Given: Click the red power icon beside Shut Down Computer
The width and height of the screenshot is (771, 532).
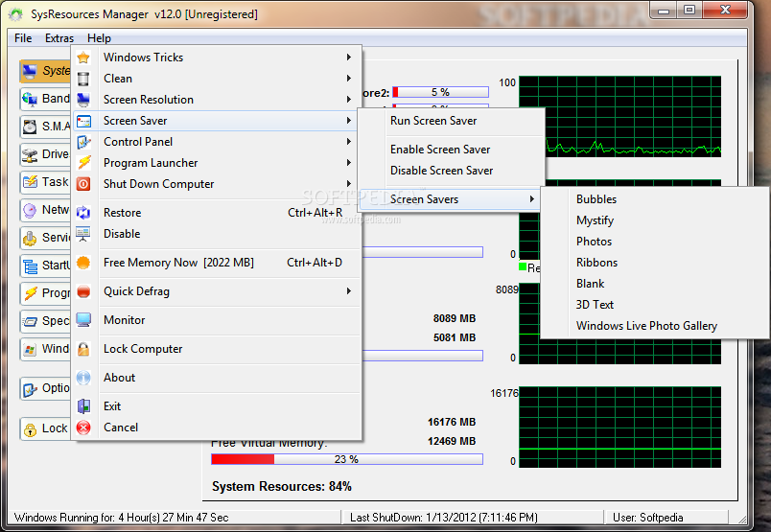Looking at the screenshot, I should point(83,184).
